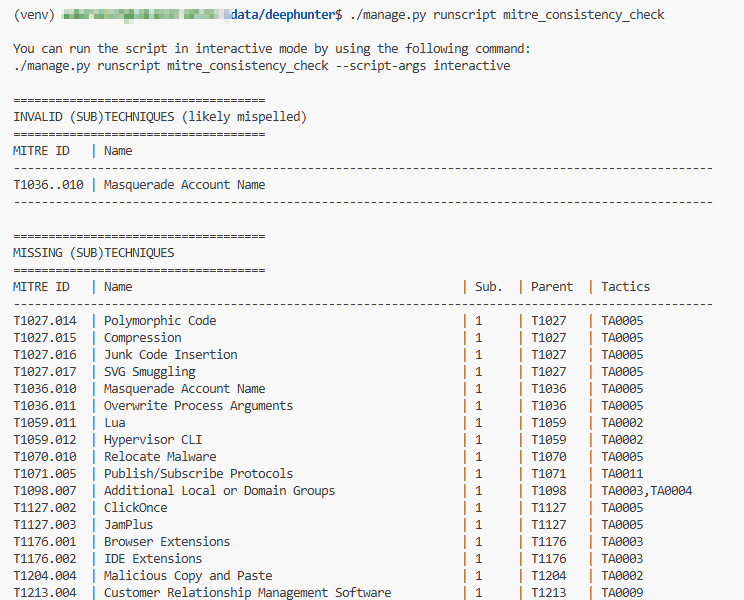Image resolution: width=744 pixels, height=600 pixels.
Task: Click the Lua technique name
Action: point(114,423)
